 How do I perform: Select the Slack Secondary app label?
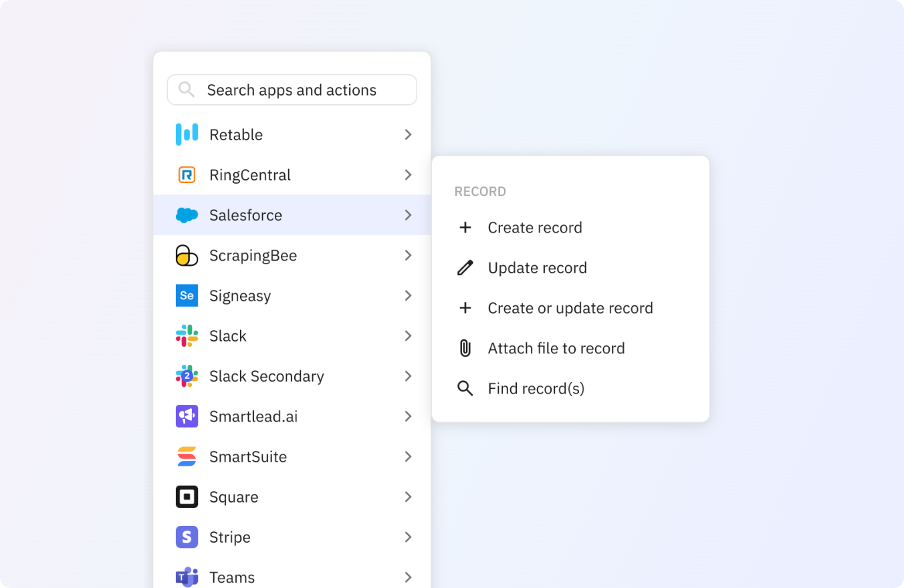tap(267, 376)
